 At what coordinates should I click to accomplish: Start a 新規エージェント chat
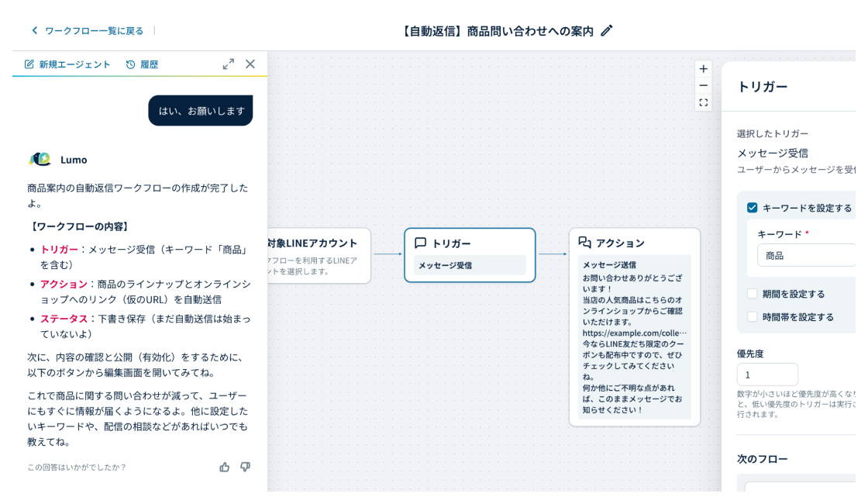click(67, 64)
